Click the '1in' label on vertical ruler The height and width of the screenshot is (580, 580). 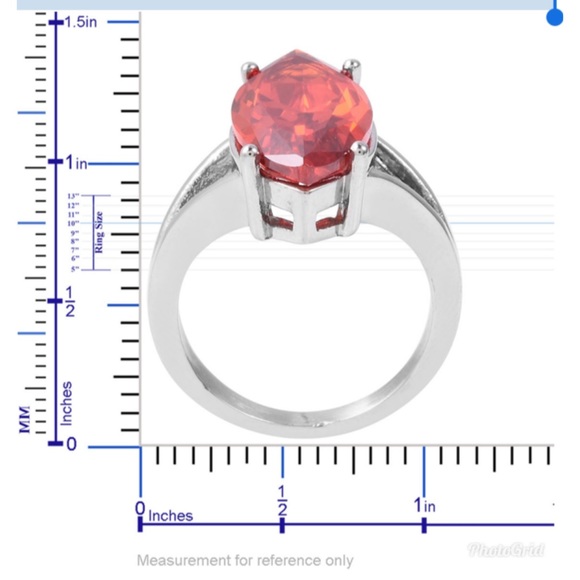pos(76,162)
